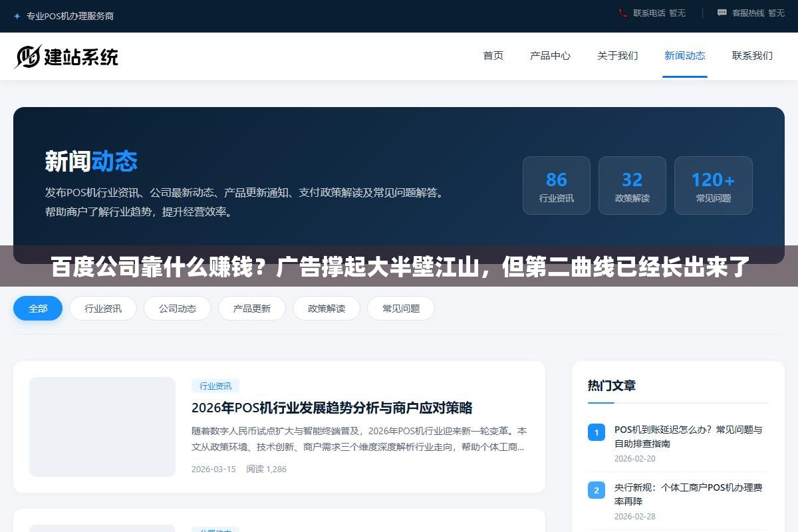Open the hot article POS机到账延迟怎么办
Image resolution: width=798 pixels, height=532 pixels.
pos(688,436)
